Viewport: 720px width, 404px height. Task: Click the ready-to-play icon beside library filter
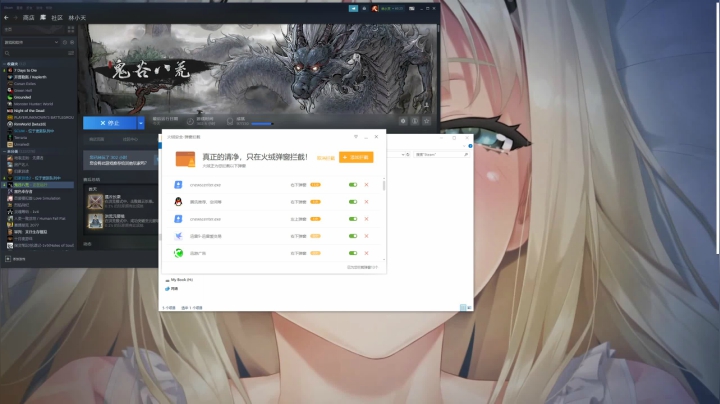tap(72, 42)
